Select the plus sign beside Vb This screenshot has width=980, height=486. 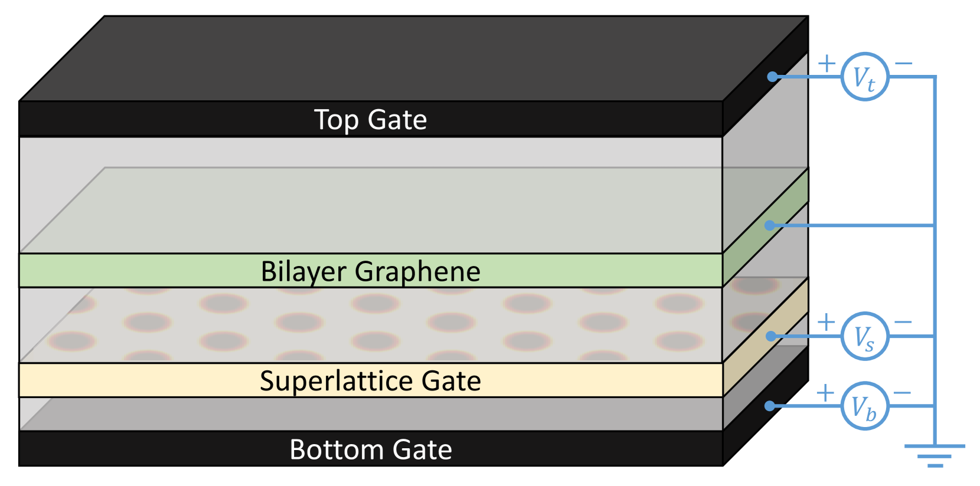pyautogui.click(x=826, y=392)
